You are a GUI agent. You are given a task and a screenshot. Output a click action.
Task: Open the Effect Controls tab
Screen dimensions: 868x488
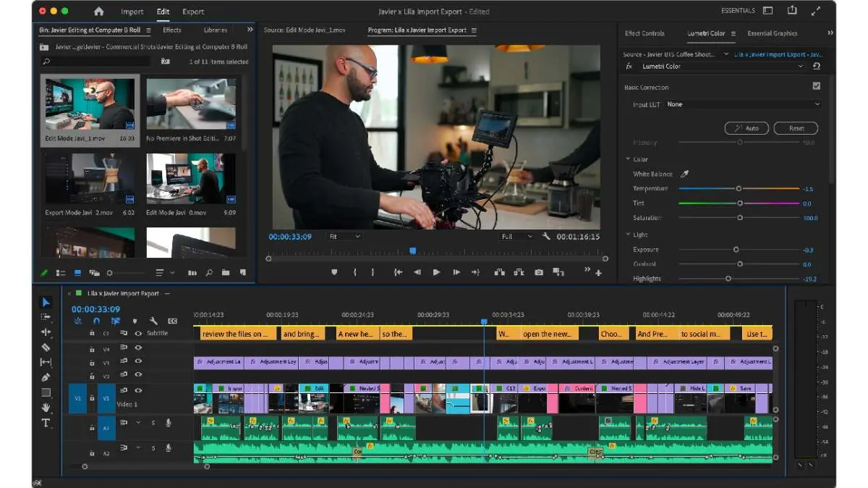coord(644,33)
